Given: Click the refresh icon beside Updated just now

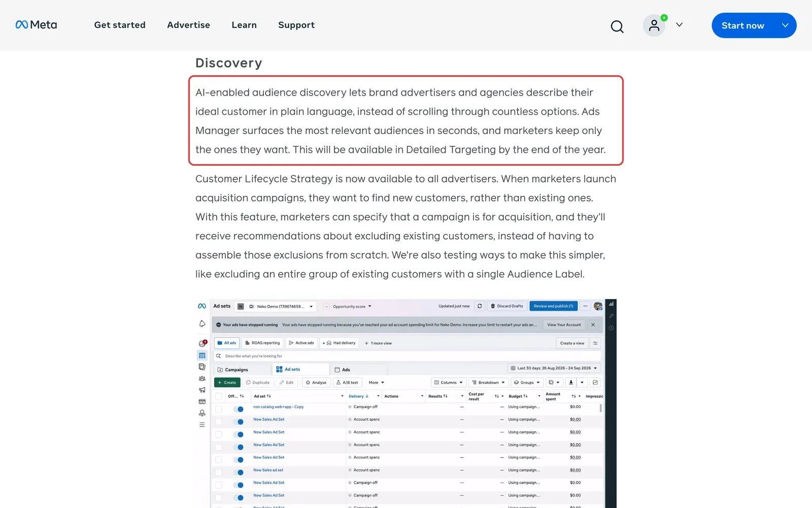Looking at the screenshot, I should coord(480,306).
